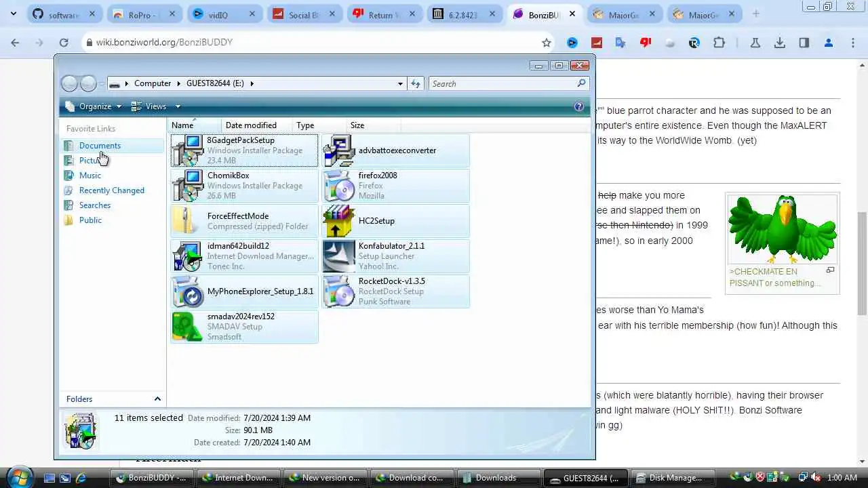Sort files by the Name column header

pyautogui.click(x=194, y=125)
